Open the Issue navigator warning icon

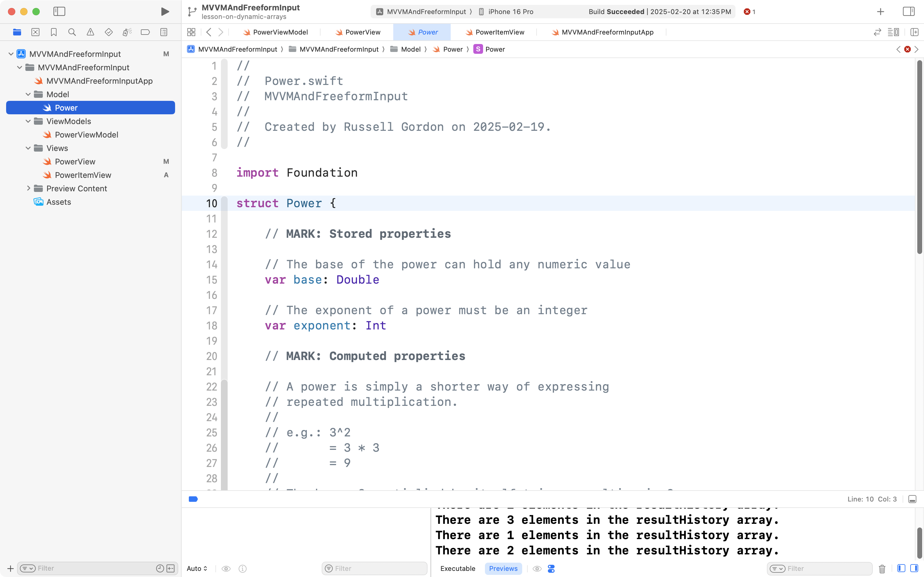(x=90, y=32)
